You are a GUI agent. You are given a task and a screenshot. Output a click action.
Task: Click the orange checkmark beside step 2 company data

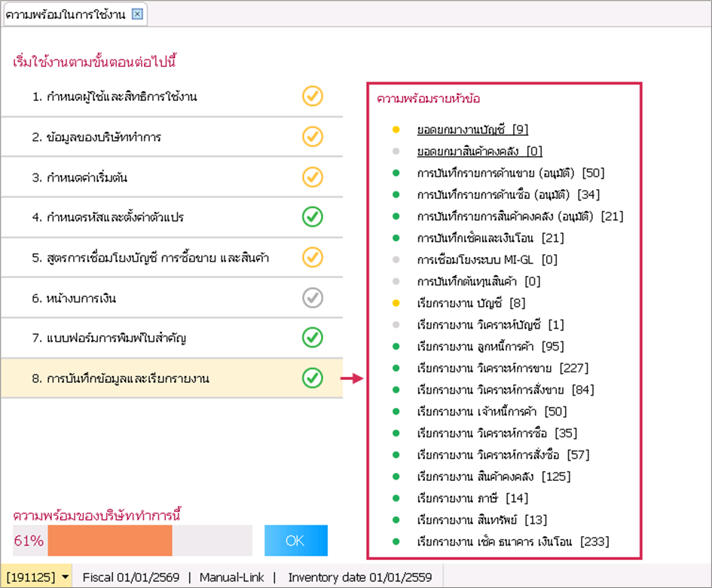pos(313,136)
